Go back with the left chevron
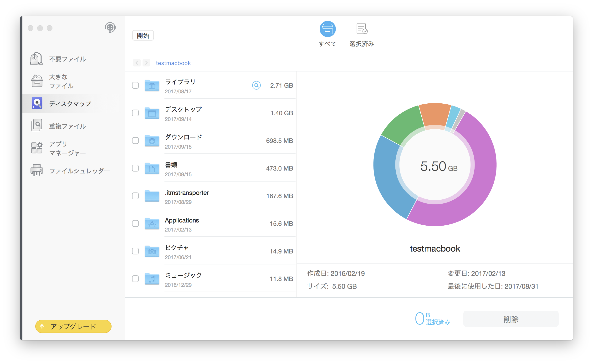 coord(137,63)
